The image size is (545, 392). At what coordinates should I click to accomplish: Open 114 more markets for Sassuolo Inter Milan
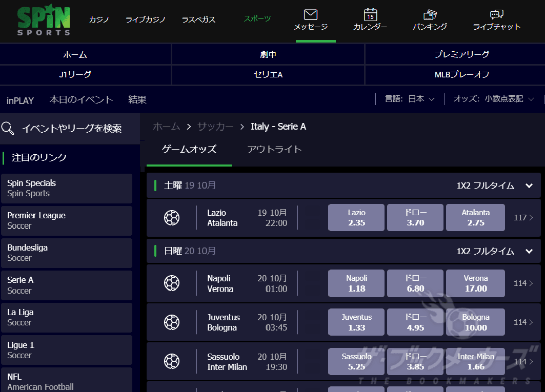pos(523,361)
